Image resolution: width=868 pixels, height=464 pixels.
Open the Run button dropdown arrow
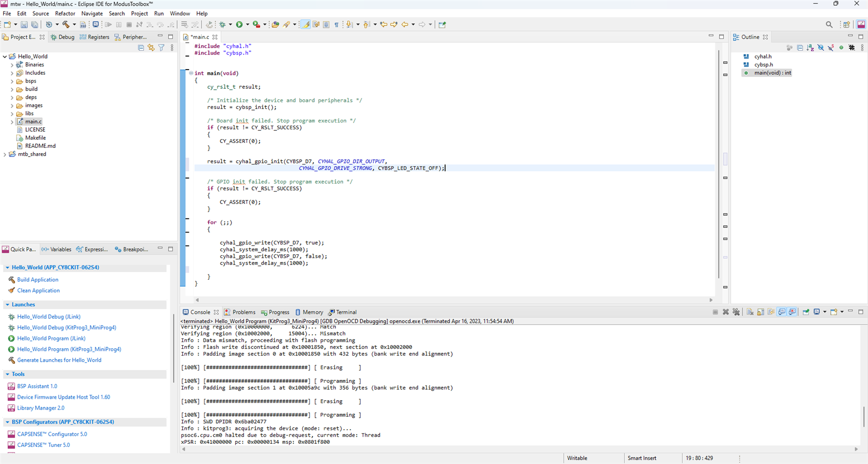click(x=248, y=24)
